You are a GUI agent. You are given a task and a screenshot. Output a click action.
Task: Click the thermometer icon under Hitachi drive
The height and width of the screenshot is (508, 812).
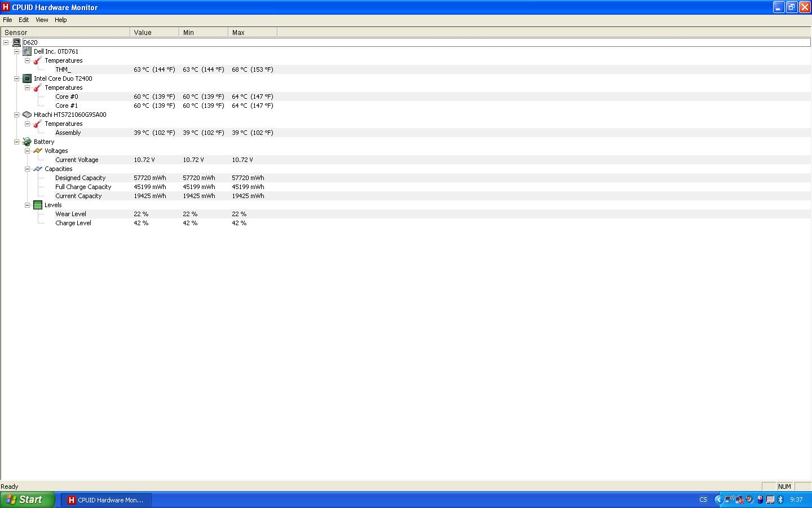click(38, 124)
